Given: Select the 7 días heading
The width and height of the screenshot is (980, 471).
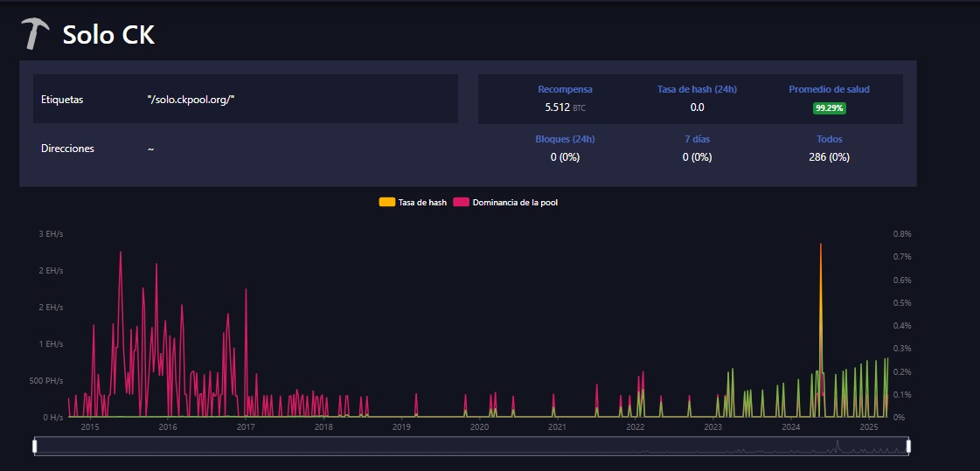Looking at the screenshot, I should click(x=697, y=139).
